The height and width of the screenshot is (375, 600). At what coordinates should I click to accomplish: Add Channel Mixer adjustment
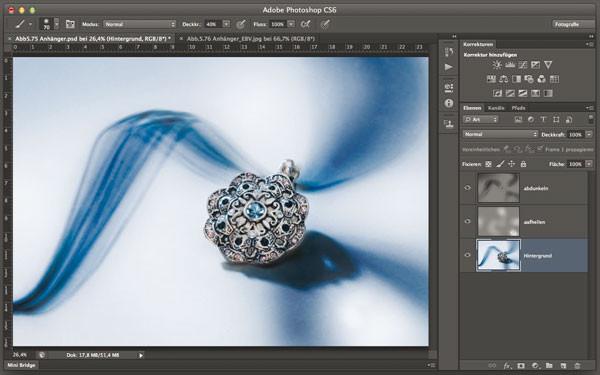coord(541,79)
